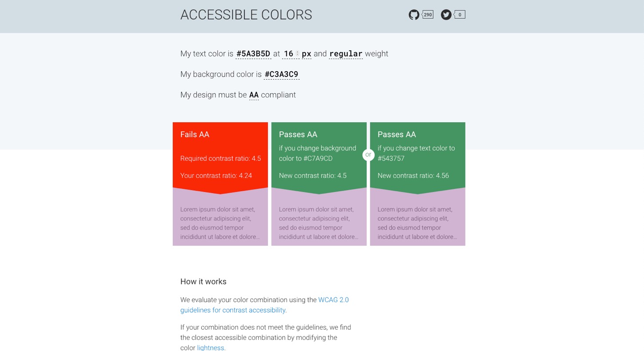644x351 pixels.
Task: Select the Fails AA result card
Action: 220,156
